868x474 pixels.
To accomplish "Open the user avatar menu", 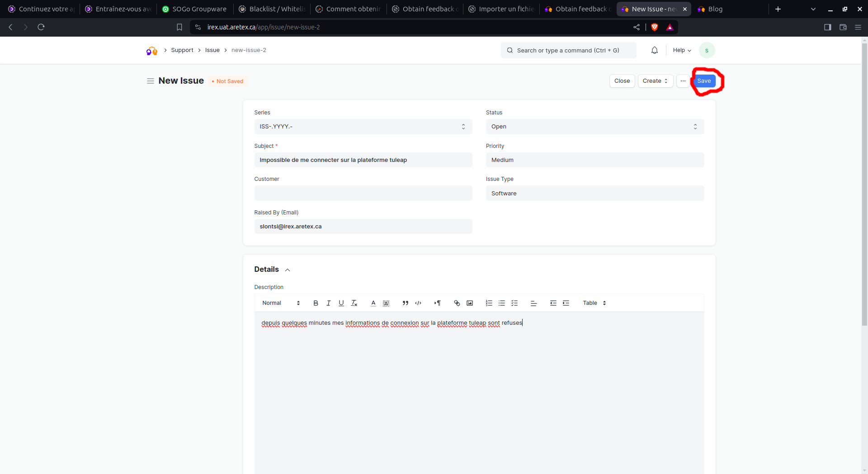I will pyautogui.click(x=707, y=50).
